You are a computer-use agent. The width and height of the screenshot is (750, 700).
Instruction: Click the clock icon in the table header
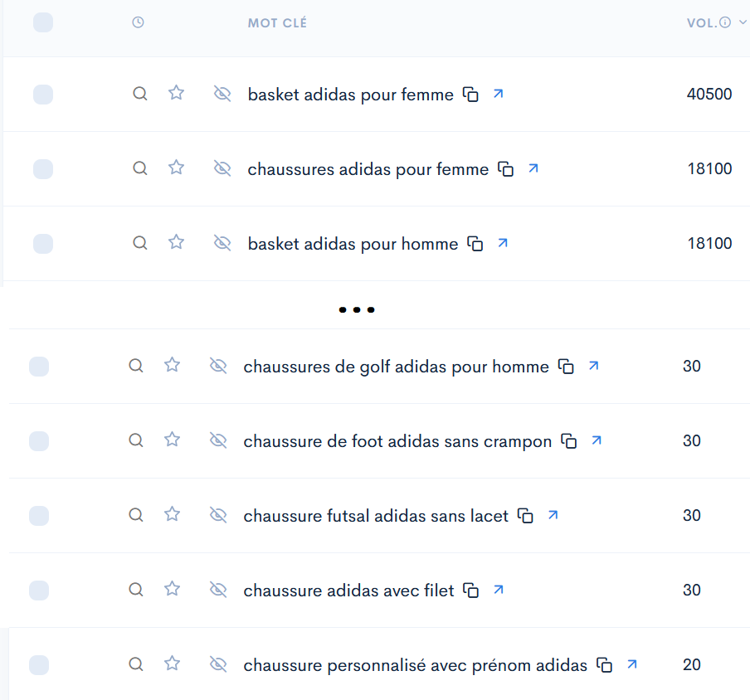(x=138, y=22)
